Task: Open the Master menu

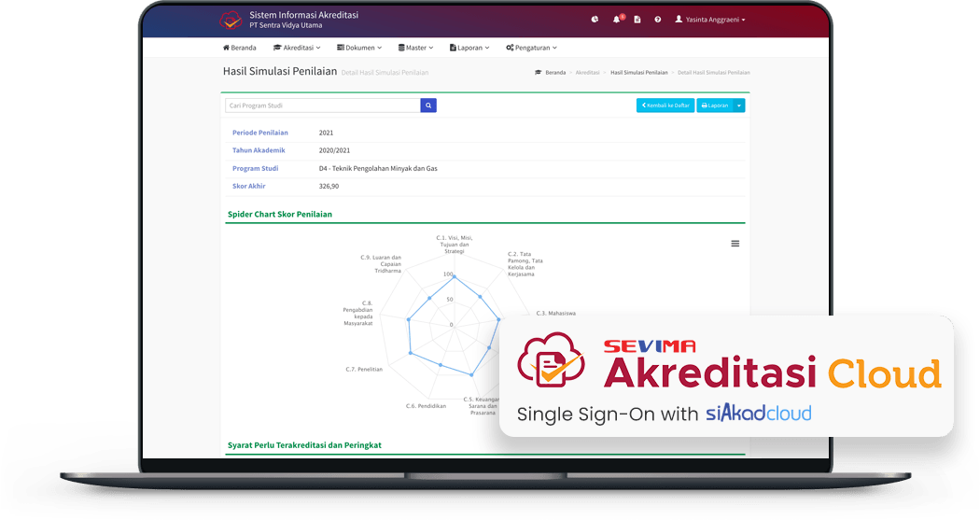Action: point(415,48)
